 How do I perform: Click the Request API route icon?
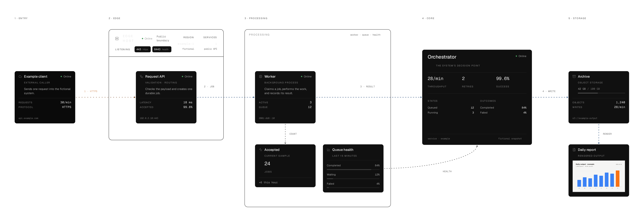click(x=141, y=77)
